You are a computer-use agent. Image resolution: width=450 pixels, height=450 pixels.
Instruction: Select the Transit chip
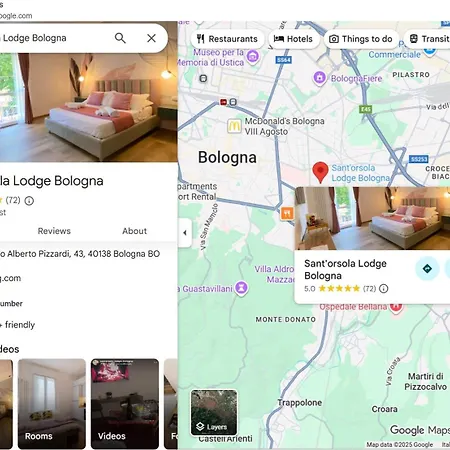[x=428, y=39]
